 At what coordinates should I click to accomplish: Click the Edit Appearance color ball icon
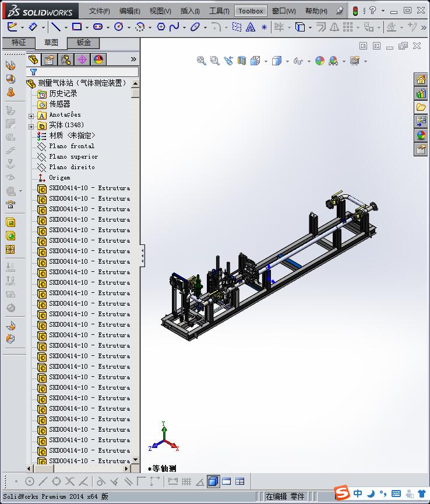point(320,61)
